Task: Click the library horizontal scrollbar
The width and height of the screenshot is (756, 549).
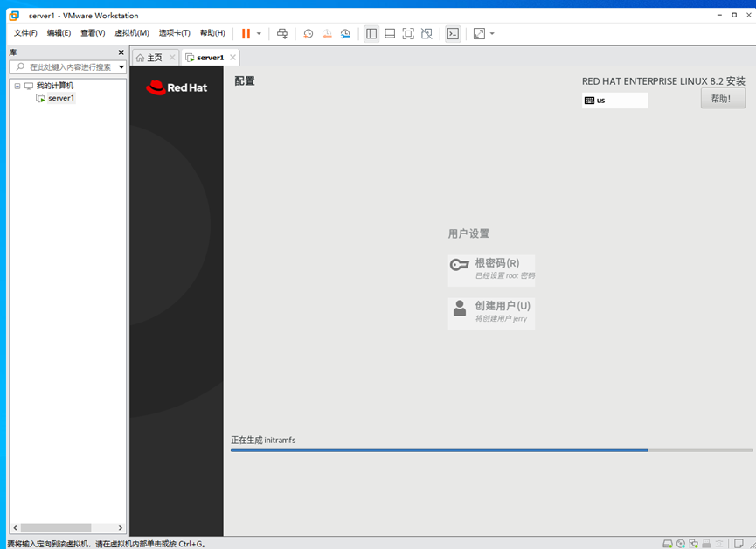Action: (x=56, y=528)
